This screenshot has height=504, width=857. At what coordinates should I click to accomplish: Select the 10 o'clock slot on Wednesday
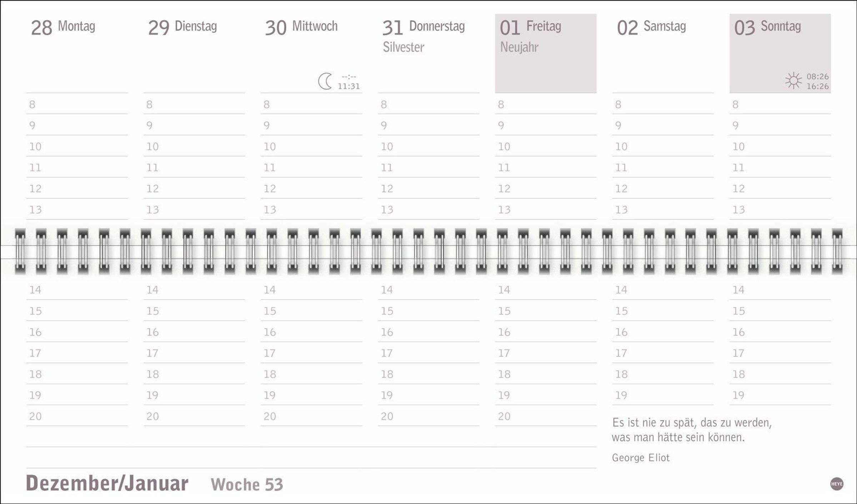311,147
